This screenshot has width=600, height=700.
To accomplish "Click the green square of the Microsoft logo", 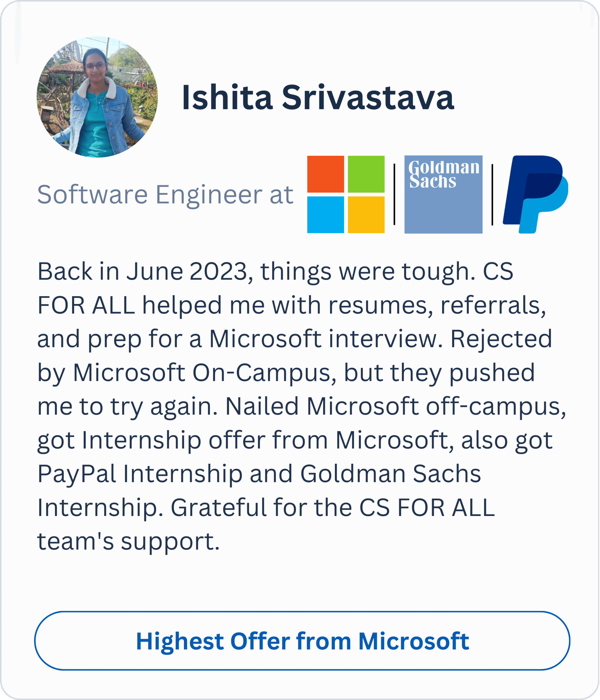I will pyautogui.click(x=366, y=174).
